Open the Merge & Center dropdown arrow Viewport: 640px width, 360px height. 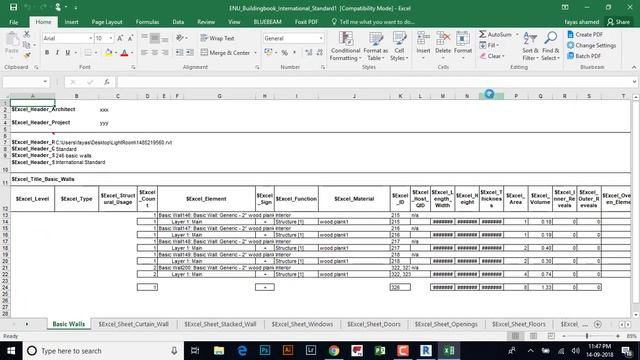[256, 53]
